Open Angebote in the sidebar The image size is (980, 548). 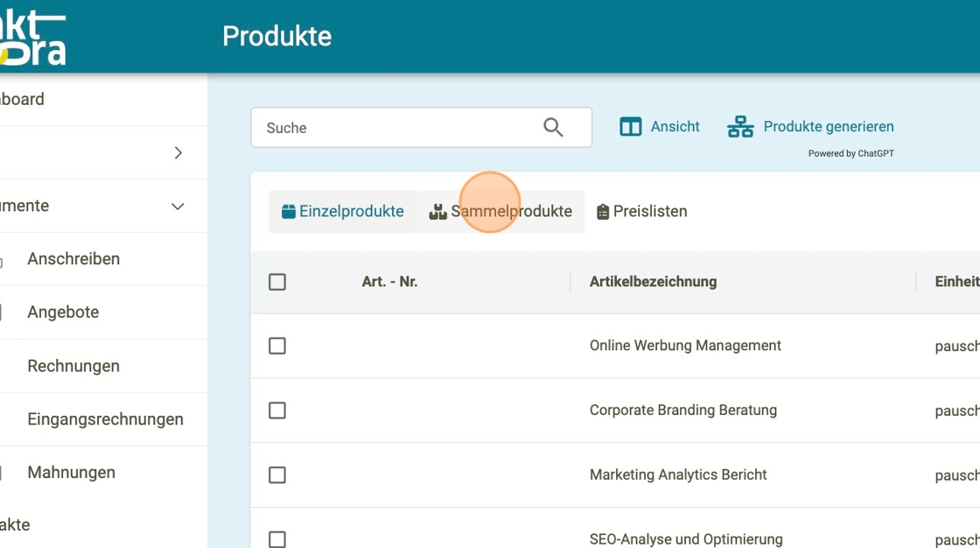point(63,313)
